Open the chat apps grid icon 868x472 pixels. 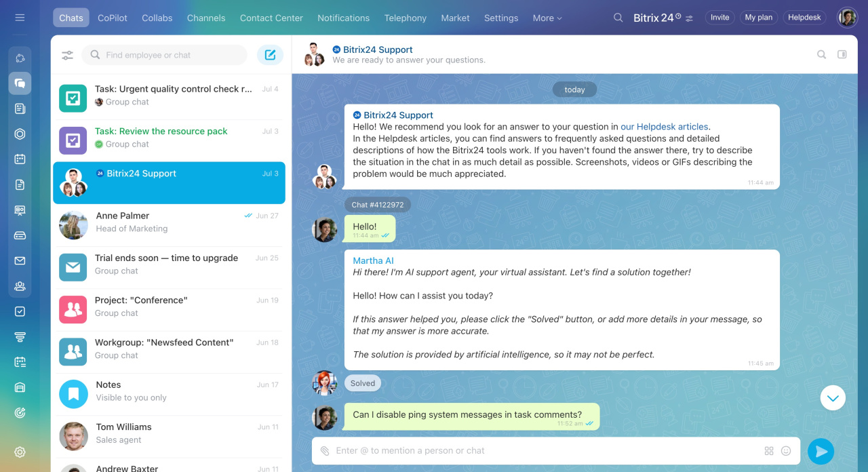click(769, 451)
